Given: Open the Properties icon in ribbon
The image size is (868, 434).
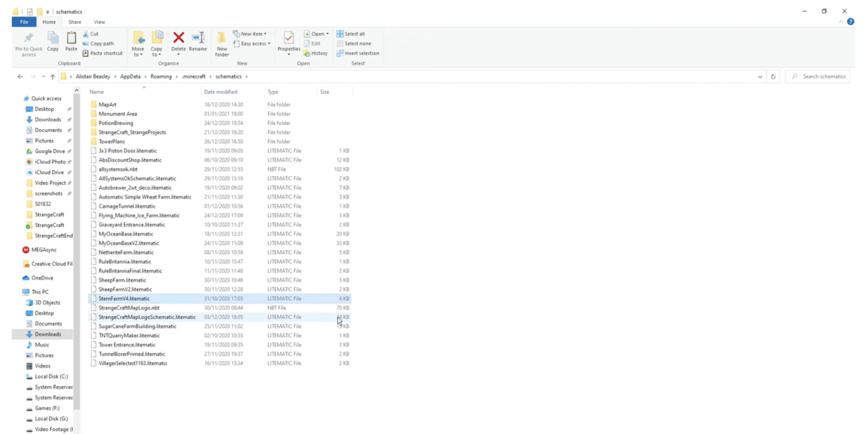Looking at the screenshot, I should pyautogui.click(x=289, y=38).
